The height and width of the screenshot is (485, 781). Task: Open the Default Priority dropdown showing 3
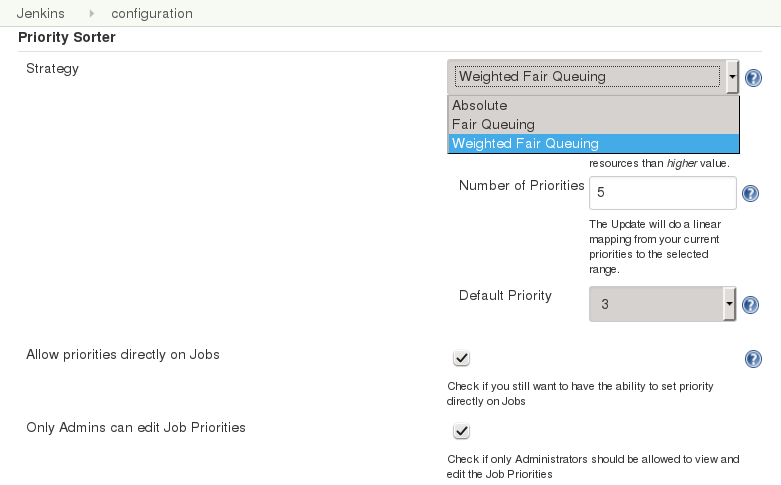(x=663, y=304)
